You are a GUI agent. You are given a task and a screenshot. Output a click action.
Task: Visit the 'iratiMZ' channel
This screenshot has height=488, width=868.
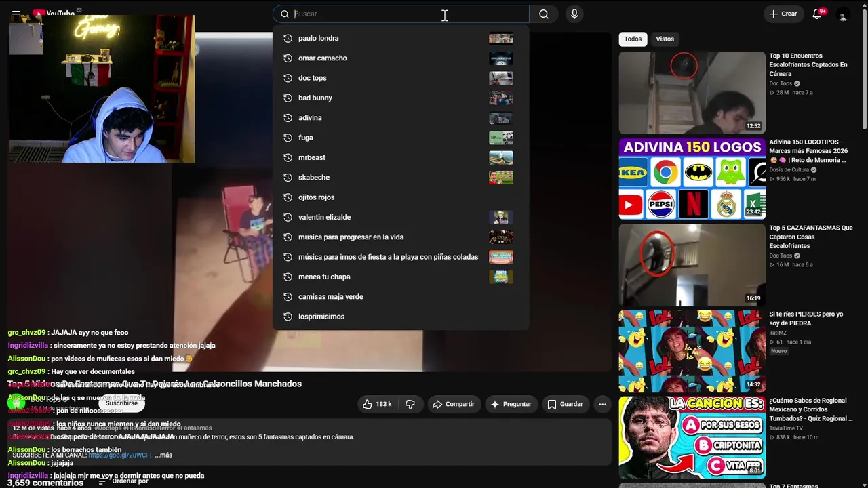pyautogui.click(x=778, y=333)
